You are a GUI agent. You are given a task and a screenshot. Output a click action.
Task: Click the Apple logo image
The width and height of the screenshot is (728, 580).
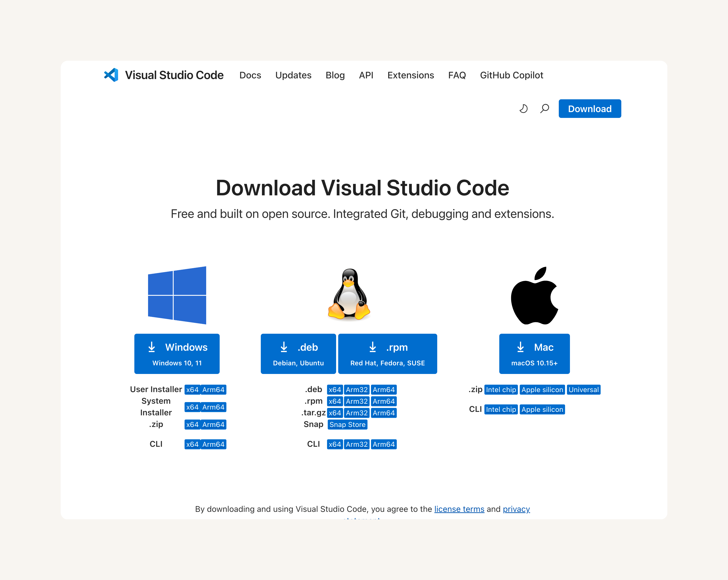[x=535, y=296]
